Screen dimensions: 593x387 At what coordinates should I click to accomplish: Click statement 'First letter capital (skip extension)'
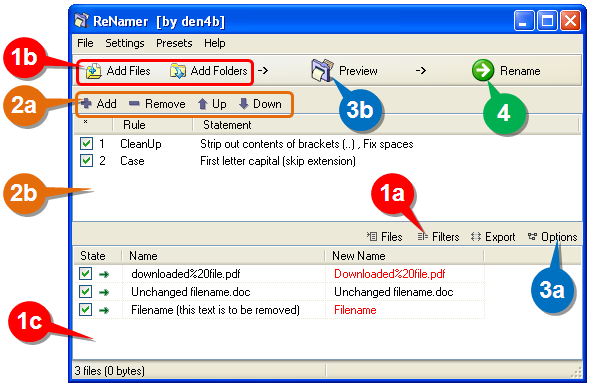click(278, 161)
